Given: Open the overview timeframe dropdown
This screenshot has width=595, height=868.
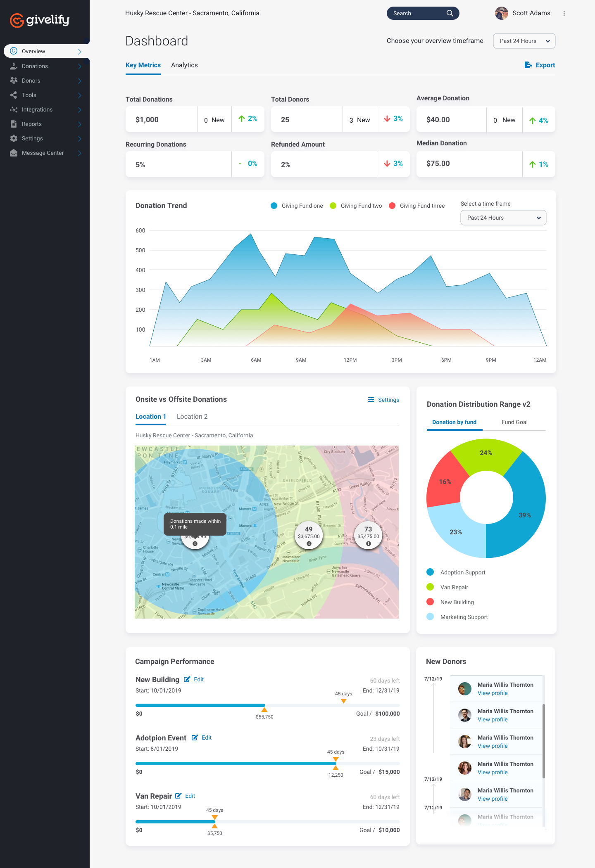Looking at the screenshot, I should 524,41.
